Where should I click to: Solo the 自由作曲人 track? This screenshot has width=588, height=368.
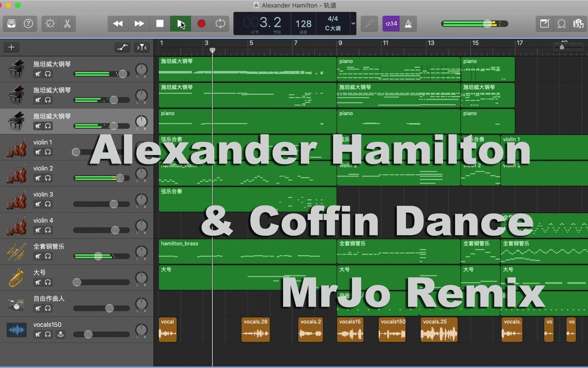48,308
